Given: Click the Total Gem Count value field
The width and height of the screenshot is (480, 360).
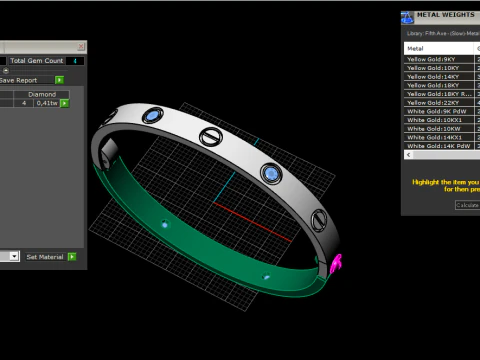Looking at the screenshot, I should (75, 61).
